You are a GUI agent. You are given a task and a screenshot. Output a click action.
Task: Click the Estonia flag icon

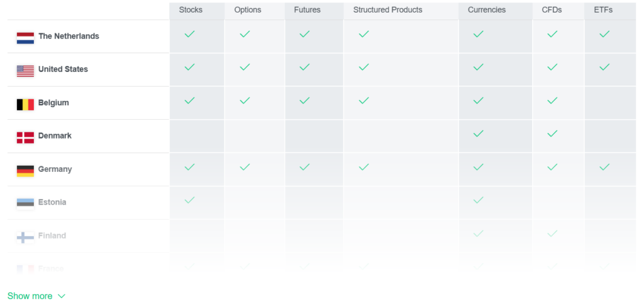point(25,203)
